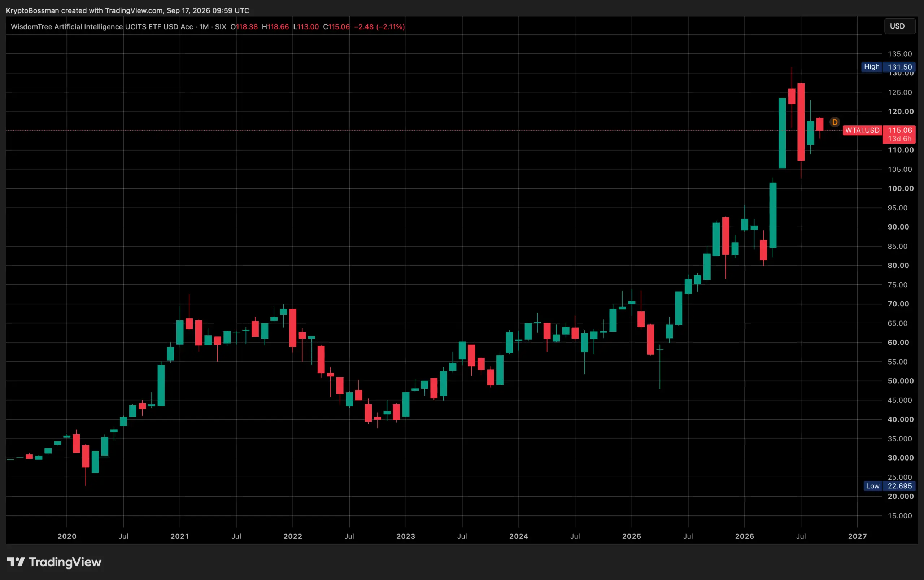Click the 2025 label on time axis

(631, 536)
